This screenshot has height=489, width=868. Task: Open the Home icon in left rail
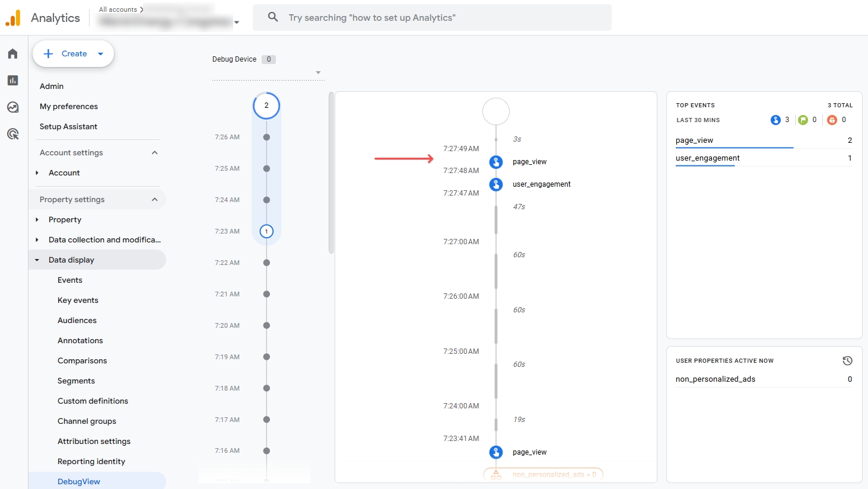click(x=12, y=54)
